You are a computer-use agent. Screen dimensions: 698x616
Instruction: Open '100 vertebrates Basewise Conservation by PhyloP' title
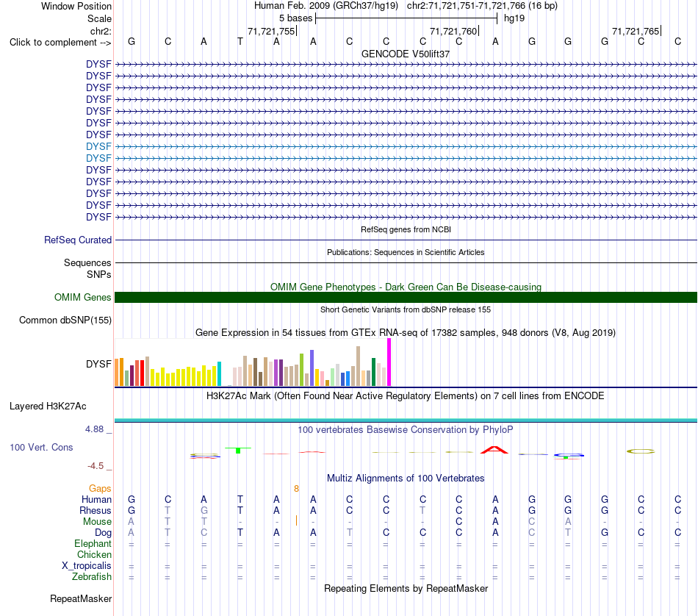(x=406, y=430)
